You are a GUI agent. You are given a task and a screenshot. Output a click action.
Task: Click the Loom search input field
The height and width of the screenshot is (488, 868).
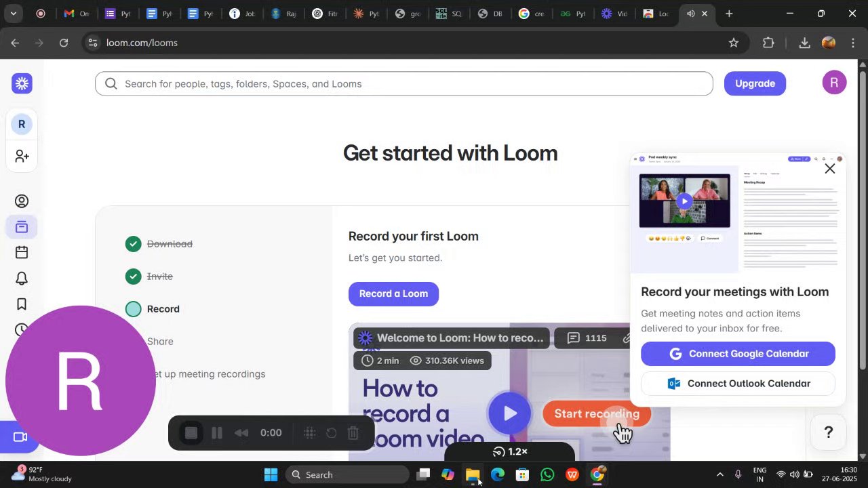(x=404, y=84)
